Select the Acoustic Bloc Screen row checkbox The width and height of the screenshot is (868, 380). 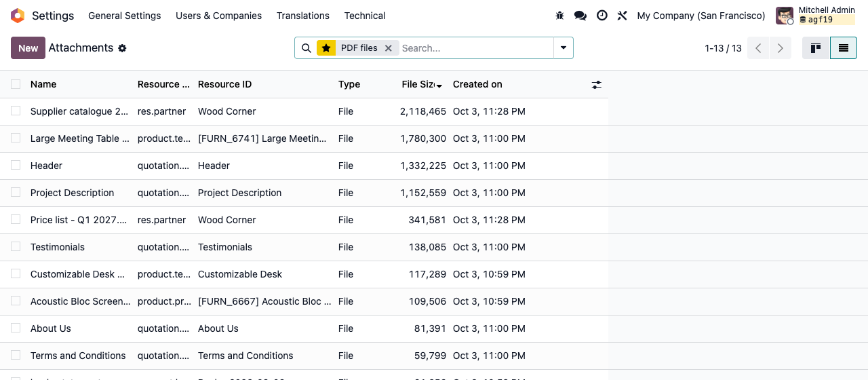pyautogui.click(x=16, y=301)
